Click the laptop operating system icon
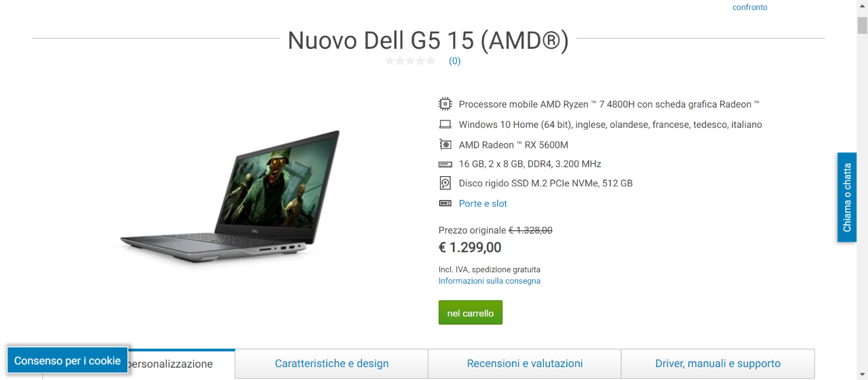Screen dimensions: 868x380 tap(445, 125)
